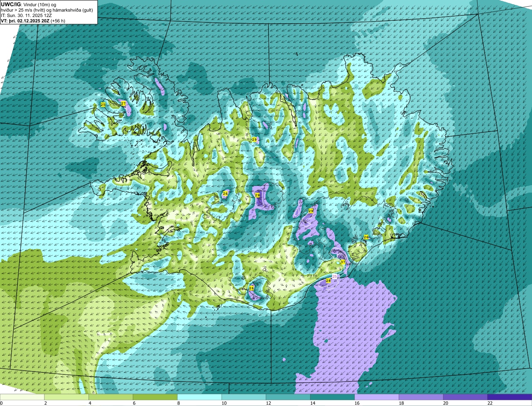Click the purple legend box between 18 and 20
532x406 pixels.
[421, 397]
